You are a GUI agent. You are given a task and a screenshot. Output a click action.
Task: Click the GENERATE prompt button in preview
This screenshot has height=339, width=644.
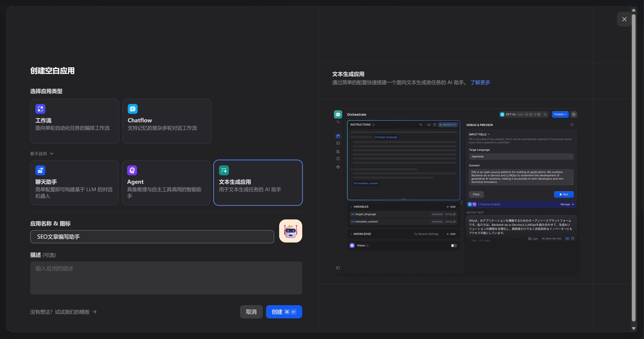[x=448, y=125]
